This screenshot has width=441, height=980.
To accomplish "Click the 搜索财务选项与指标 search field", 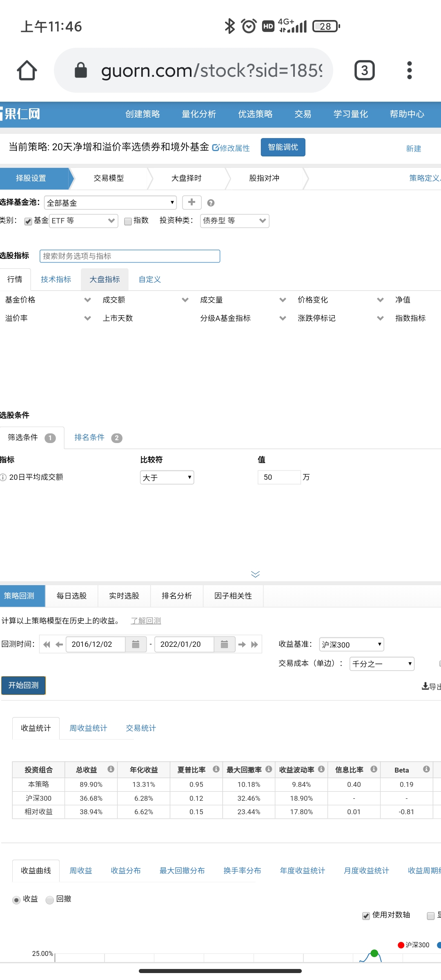I will tap(130, 256).
